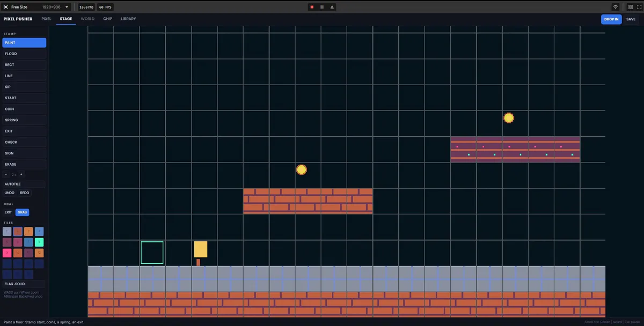Pick tile swatch 2 (brick red)

click(x=18, y=232)
